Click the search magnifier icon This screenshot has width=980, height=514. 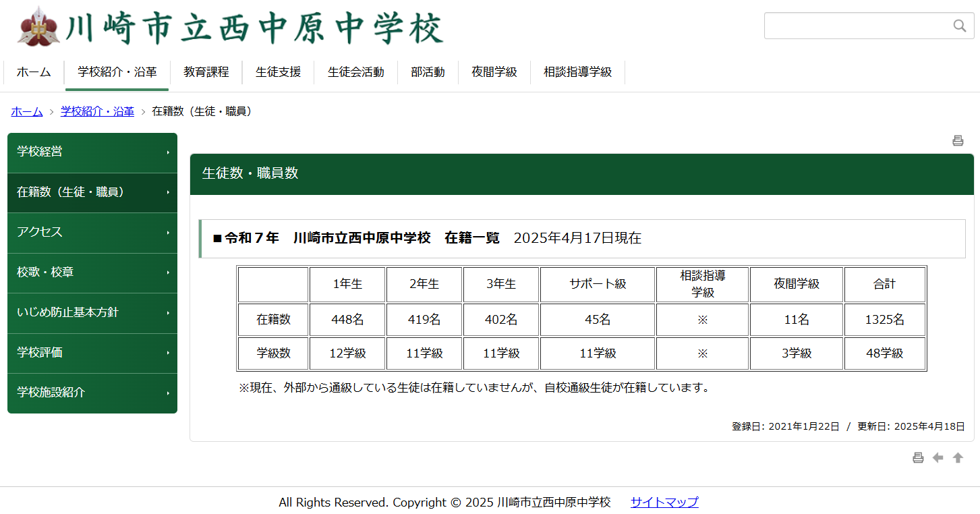click(959, 26)
